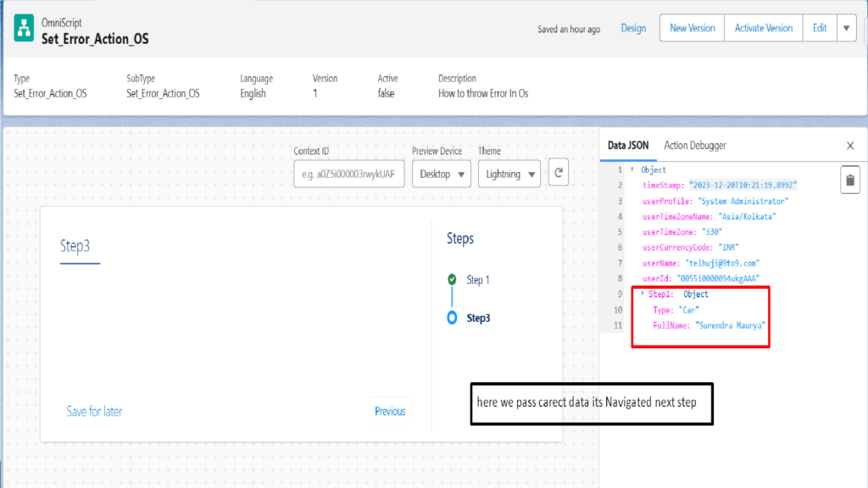The width and height of the screenshot is (868, 488).
Task: Click the Step3 current step indicator circle
Action: (453, 318)
